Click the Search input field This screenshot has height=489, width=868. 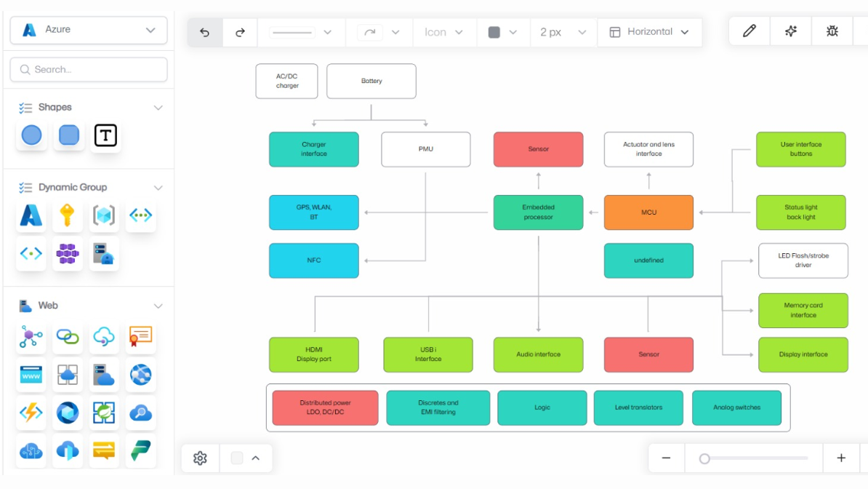pyautogui.click(x=89, y=70)
